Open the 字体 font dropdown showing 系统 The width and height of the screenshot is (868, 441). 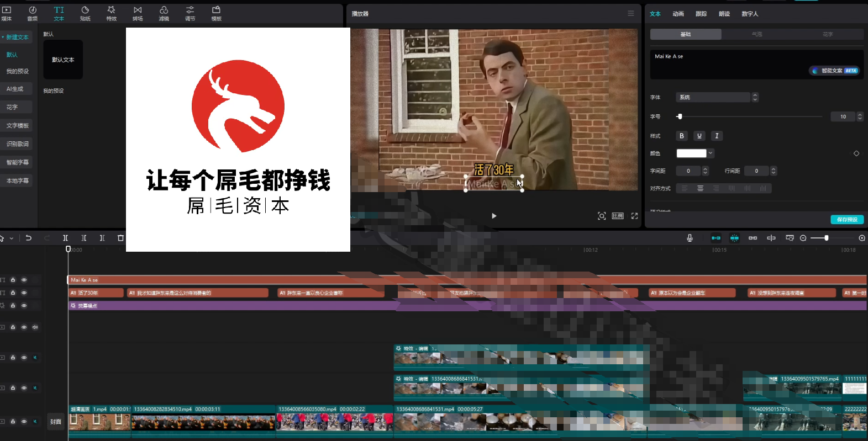717,97
